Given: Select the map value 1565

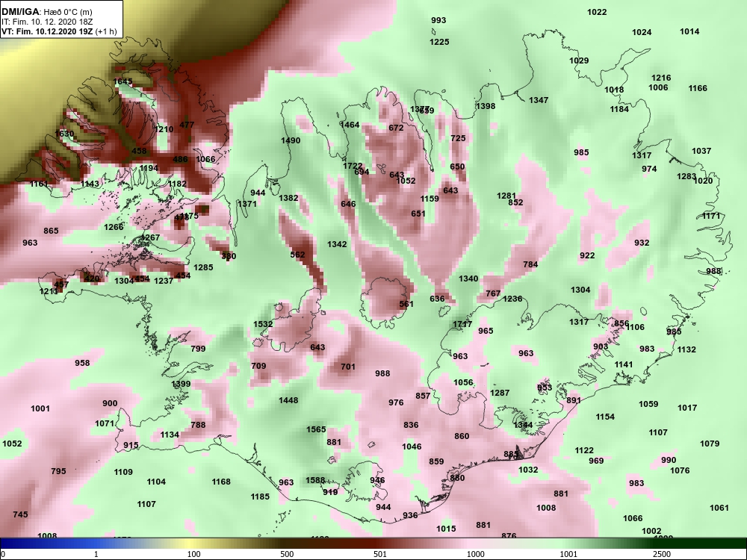Looking at the screenshot, I should (x=316, y=429).
